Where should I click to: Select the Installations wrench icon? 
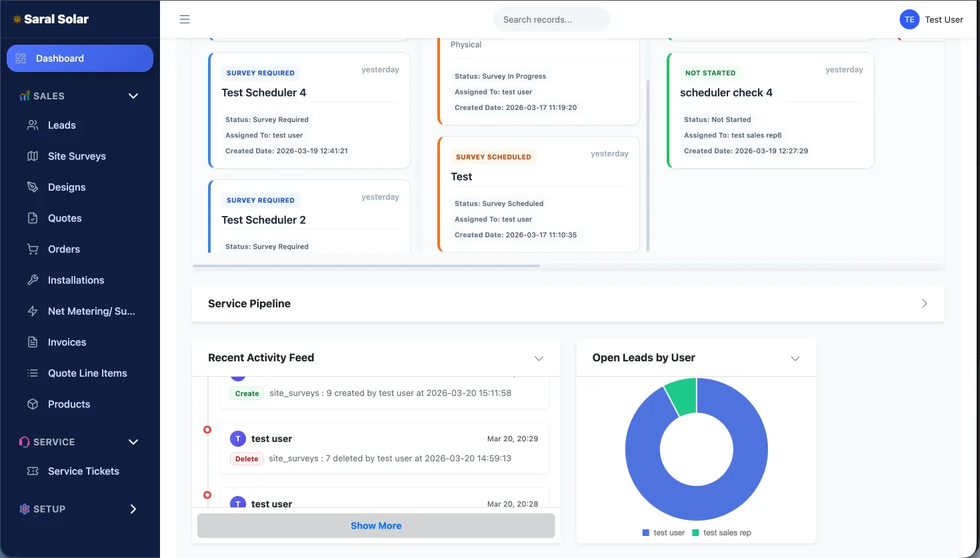[x=33, y=279]
